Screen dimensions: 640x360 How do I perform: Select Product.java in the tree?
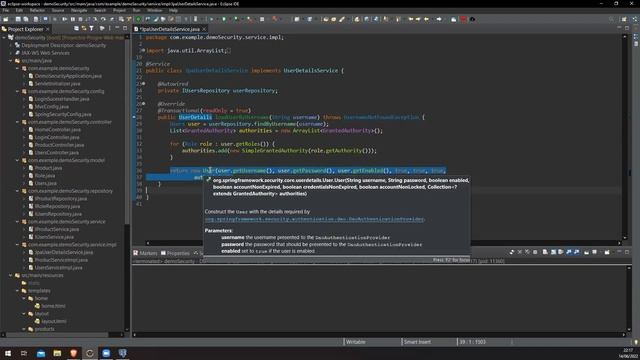pyautogui.click(x=48, y=168)
